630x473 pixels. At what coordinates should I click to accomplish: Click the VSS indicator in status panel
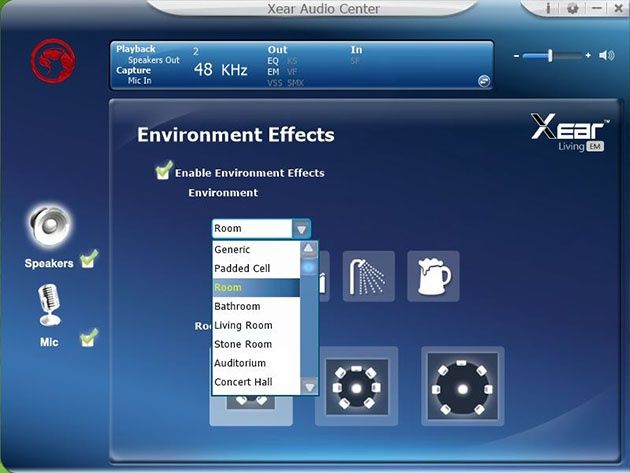coord(274,83)
